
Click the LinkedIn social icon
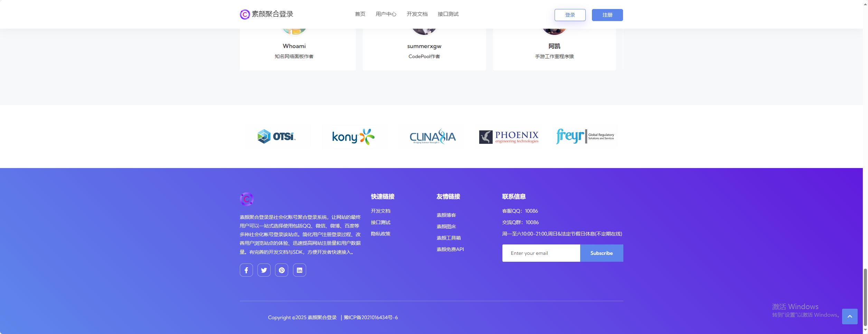pos(299,270)
